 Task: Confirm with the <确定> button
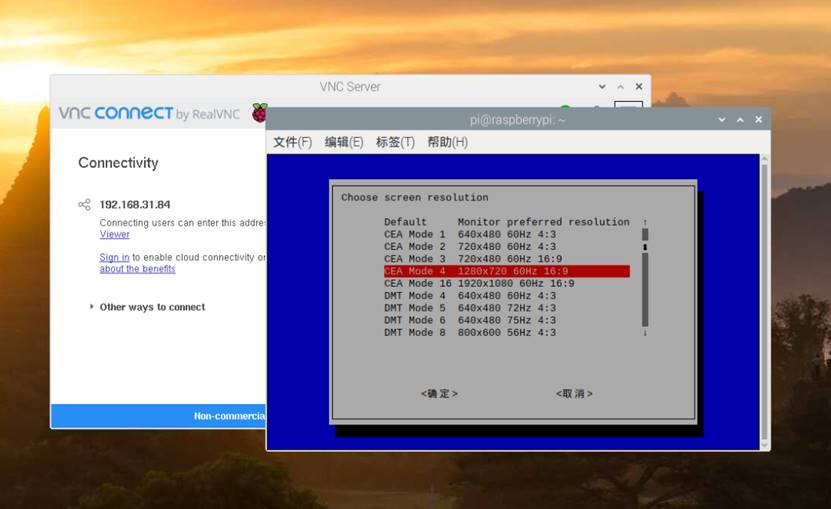[x=439, y=393]
